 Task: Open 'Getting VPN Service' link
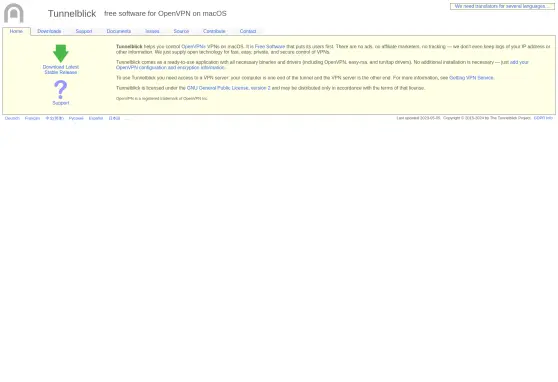click(471, 78)
